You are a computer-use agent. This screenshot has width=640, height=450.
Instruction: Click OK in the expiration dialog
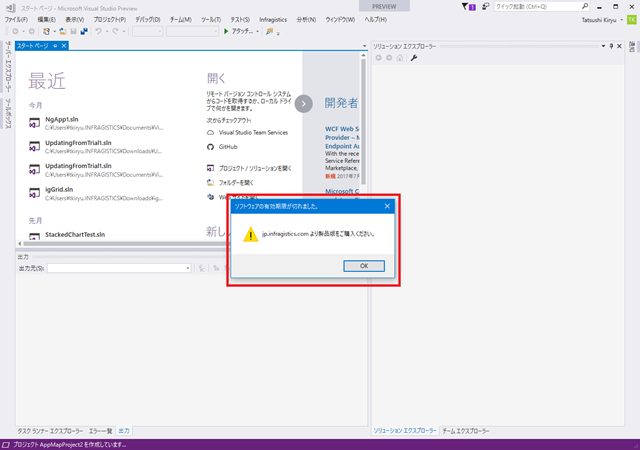(364, 266)
